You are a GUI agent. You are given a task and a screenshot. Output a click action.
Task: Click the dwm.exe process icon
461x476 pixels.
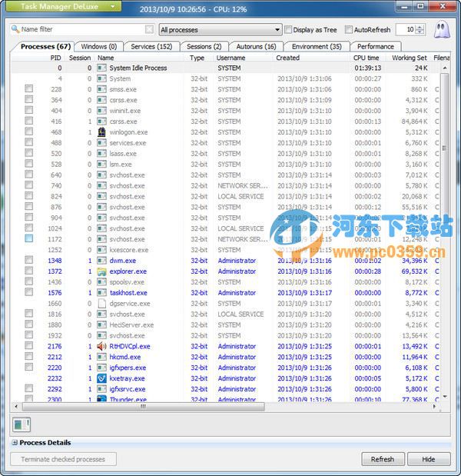pos(101,261)
